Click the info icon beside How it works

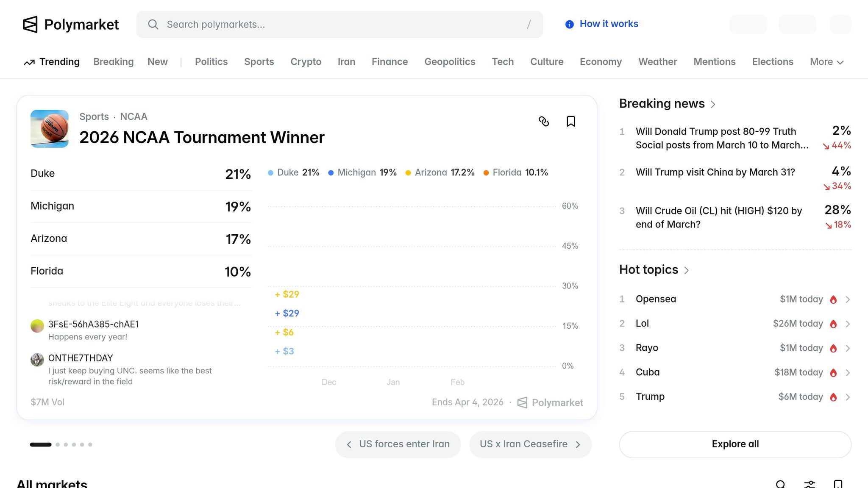pyautogui.click(x=570, y=25)
